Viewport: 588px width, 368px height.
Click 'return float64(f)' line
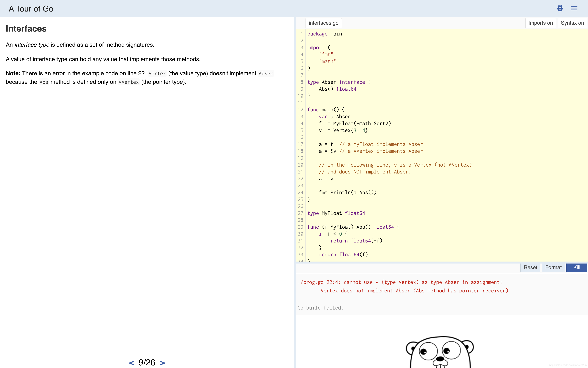click(x=343, y=255)
